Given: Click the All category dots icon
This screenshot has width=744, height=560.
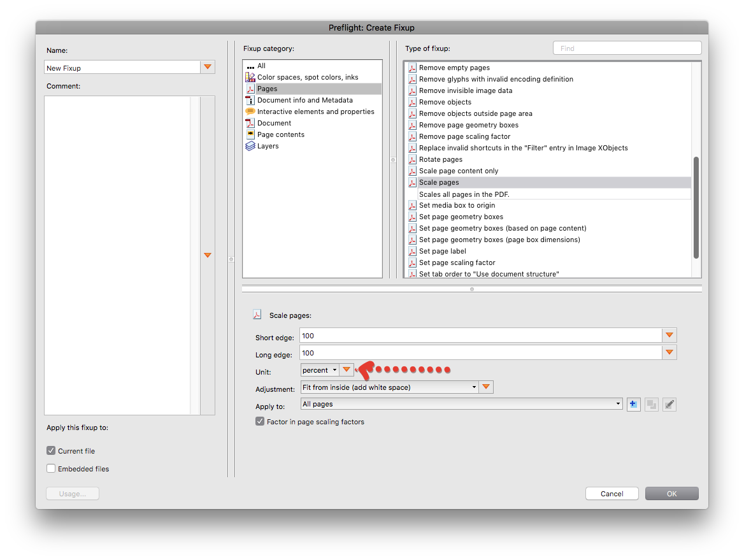Looking at the screenshot, I should pos(250,66).
